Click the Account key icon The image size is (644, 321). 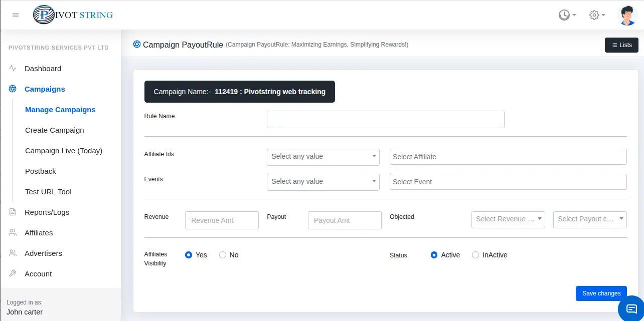[x=12, y=273]
